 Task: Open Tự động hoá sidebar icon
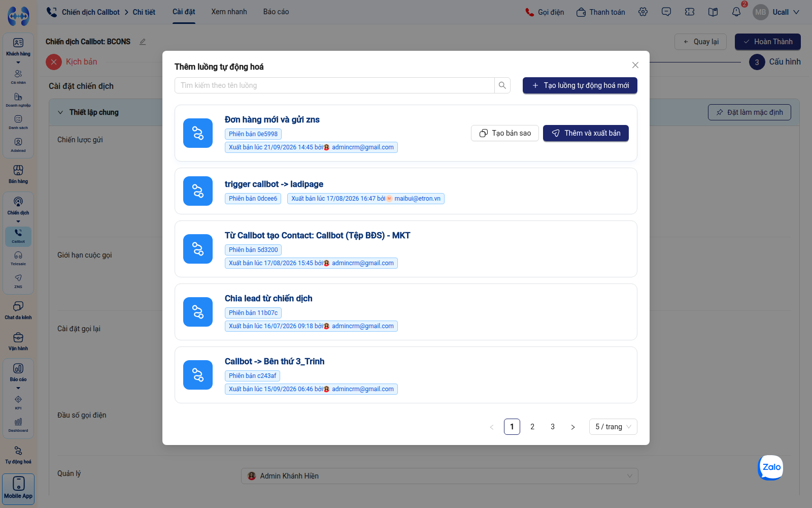coord(18,455)
